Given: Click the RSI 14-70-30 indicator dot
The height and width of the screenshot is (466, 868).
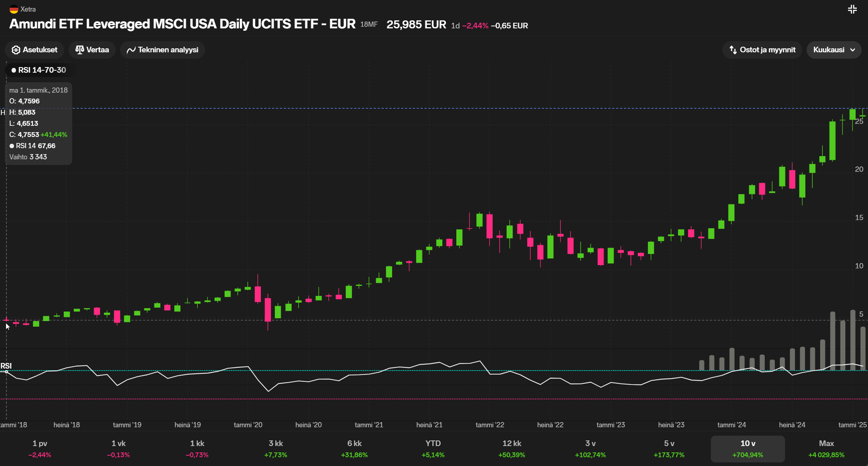Looking at the screenshot, I should click(x=14, y=70).
